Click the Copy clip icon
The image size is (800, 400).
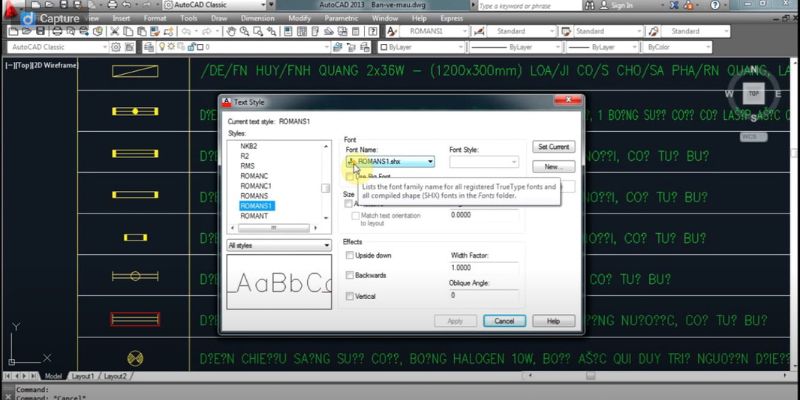click(x=128, y=31)
